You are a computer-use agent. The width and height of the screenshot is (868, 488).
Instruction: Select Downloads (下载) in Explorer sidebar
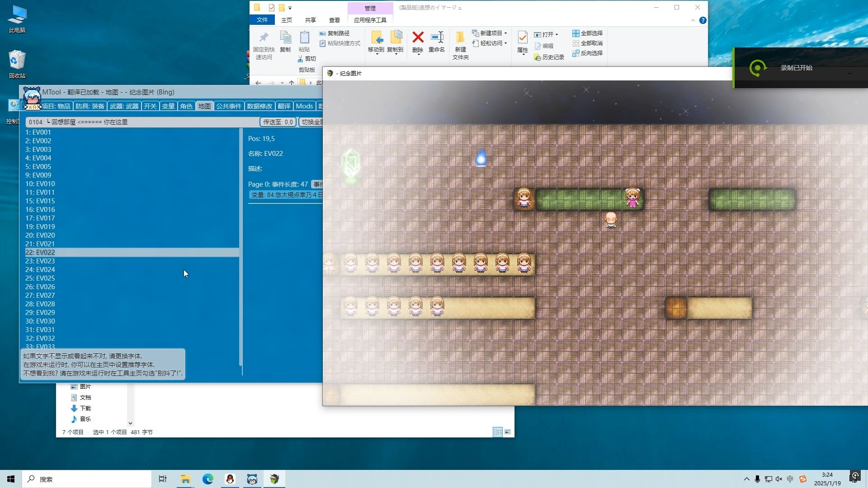[x=81, y=408]
